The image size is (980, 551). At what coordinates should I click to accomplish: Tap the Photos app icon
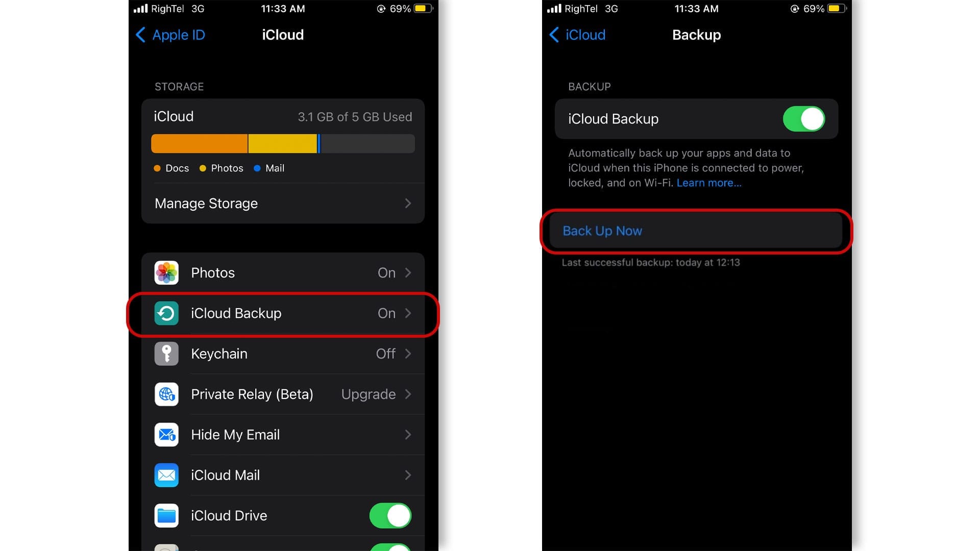click(x=166, y=272)
